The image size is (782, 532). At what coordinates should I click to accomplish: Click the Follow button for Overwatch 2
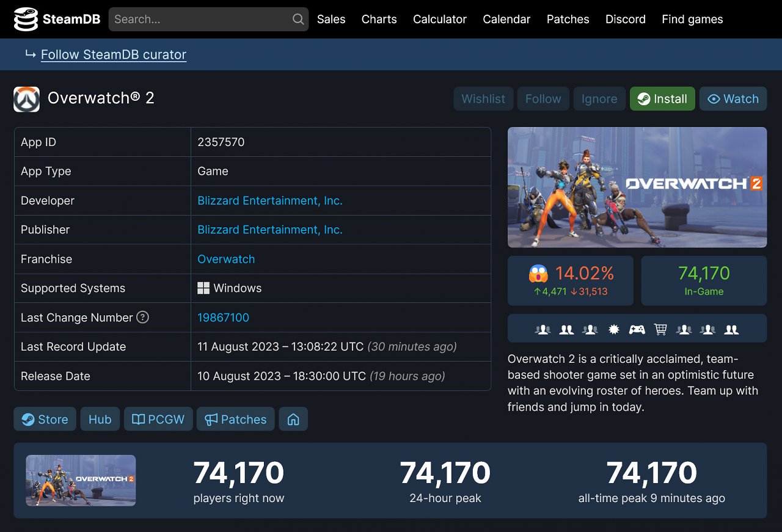pos(543,99)
